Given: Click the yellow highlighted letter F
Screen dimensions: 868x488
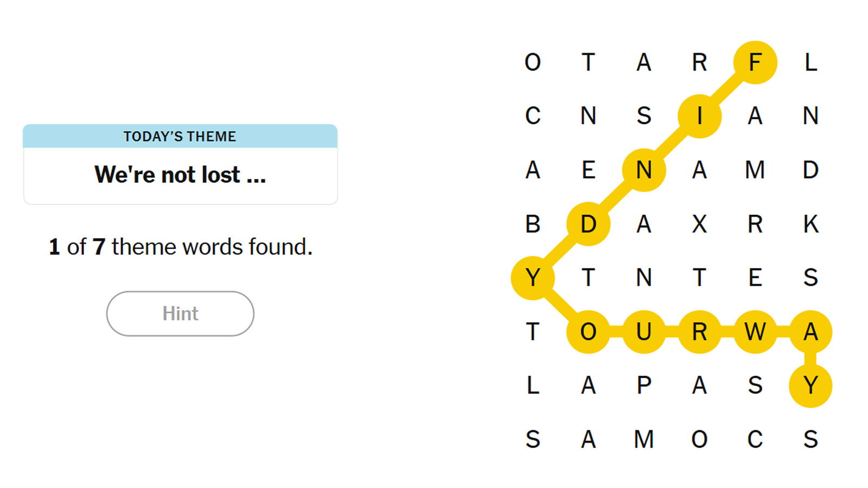Looking at the screenshot, I should [x=755, y=62].
